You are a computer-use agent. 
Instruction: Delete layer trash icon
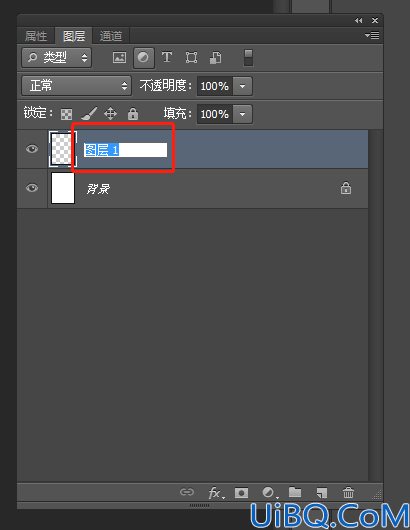pyautogui.click(x=348, y=493)
